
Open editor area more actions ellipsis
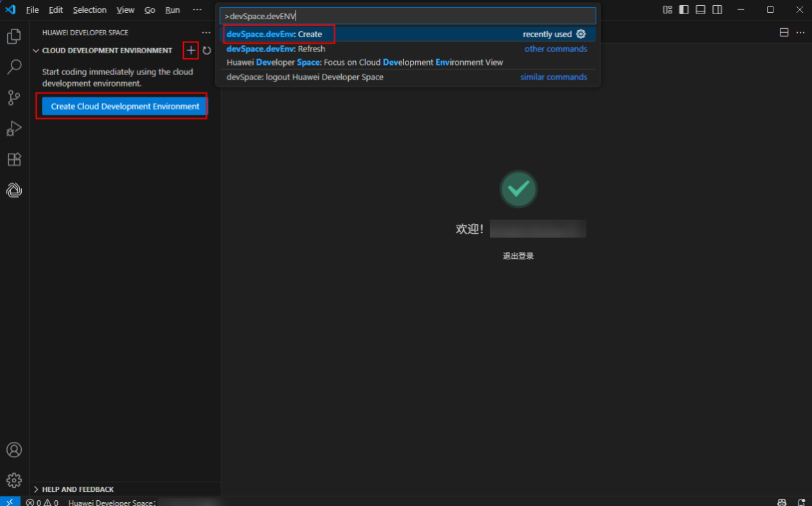coord(800,32)
